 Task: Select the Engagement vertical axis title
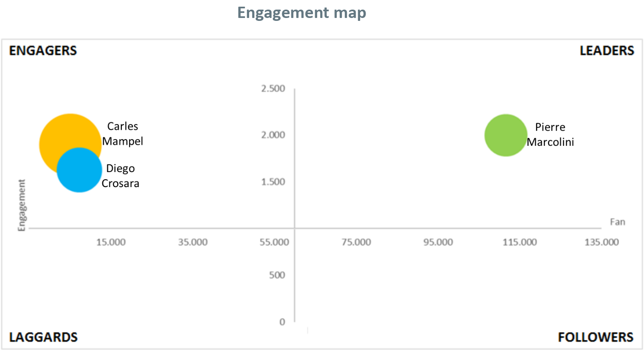coord(21,205)
